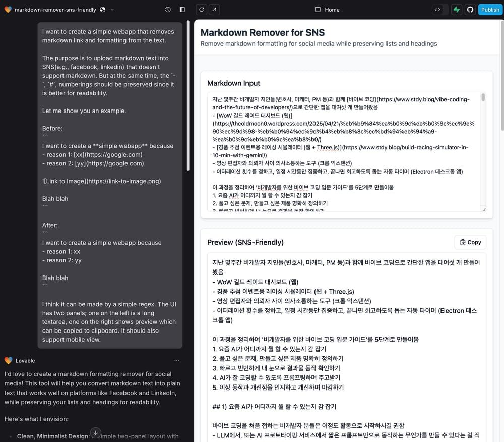The width and height of the screenshot is (504, 442).
Task: Click 'Here's what I envision:' text
Action: click(36, 419)
